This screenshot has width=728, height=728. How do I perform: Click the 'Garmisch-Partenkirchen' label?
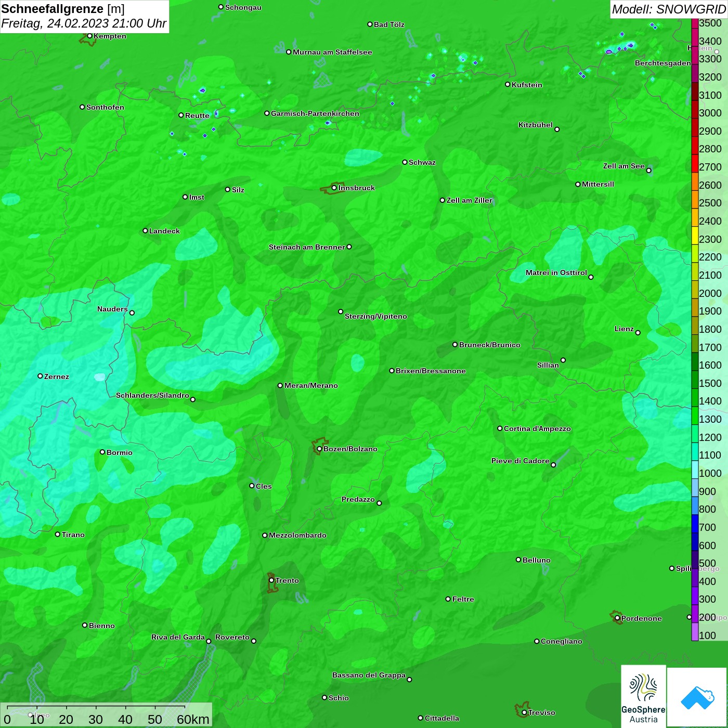click(x=315, y=113)
